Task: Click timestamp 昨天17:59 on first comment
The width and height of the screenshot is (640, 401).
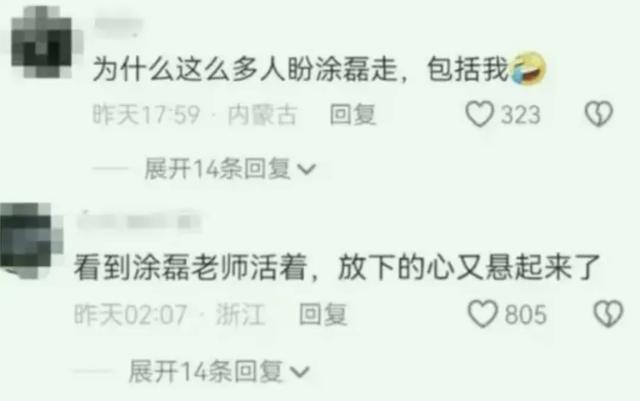Action: (146, 114)
